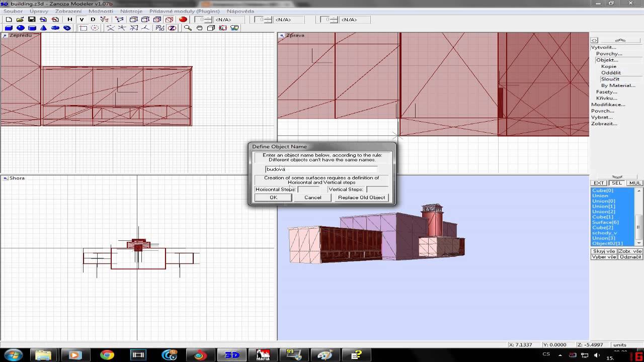Click the red sphere render icon
The image size is (644, 362).
183,20
